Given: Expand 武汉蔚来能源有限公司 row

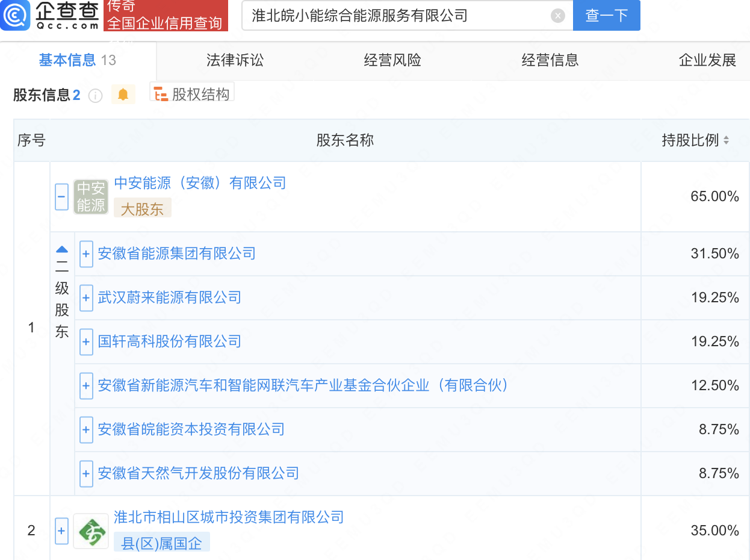Looking at the screenshot, I should pyautogui.click(x=86, y=297).
